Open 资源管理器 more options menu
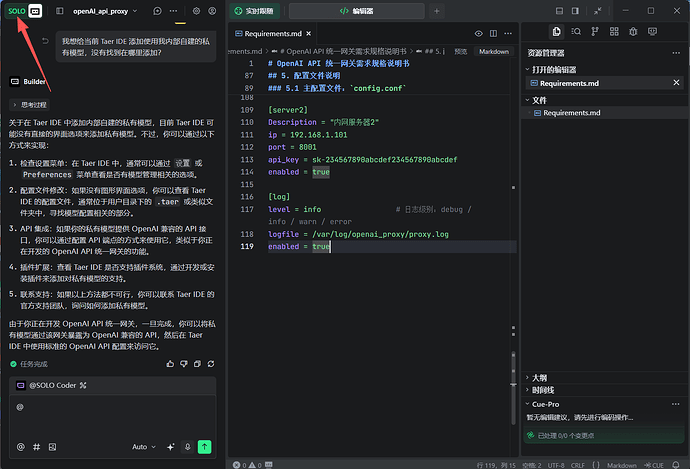The height and width of the screenshot is (469, 690). (676, 53)
